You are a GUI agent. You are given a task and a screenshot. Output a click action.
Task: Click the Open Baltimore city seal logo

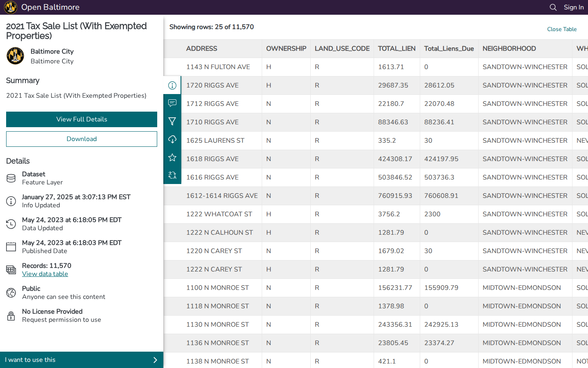(x=11, y=7)
